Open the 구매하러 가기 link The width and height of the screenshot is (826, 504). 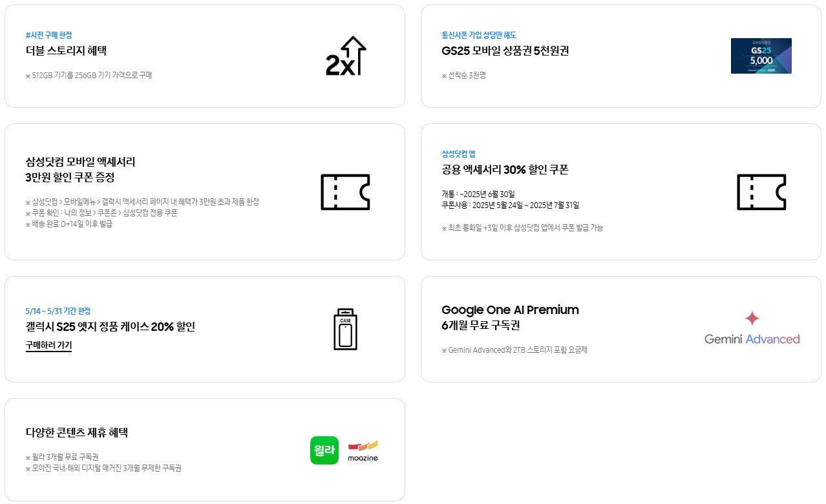coord(48,346)
